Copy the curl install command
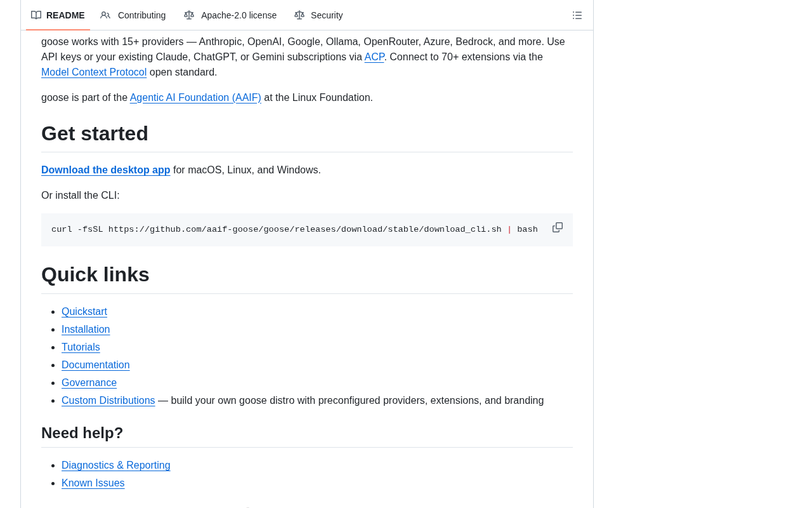Screen dimensions: 812x508 (x=558, y=227)
